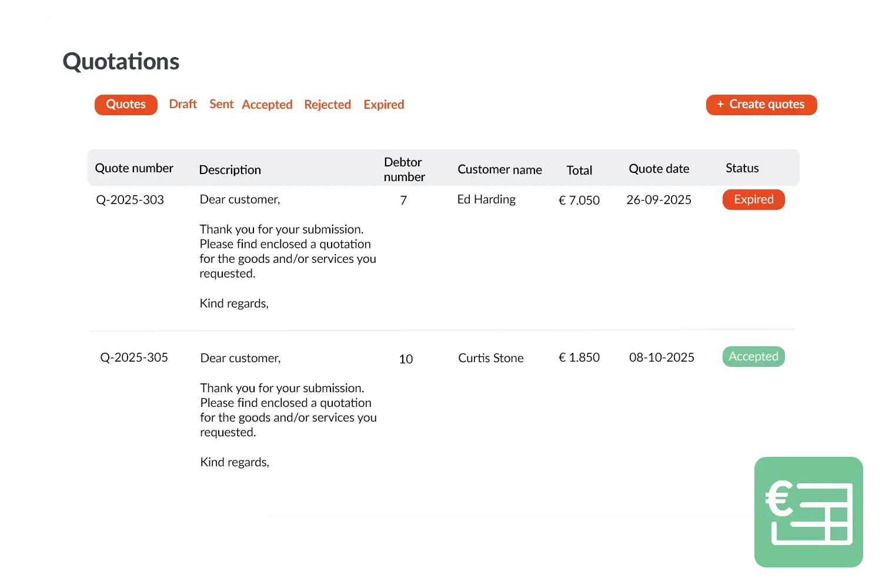882x588 pixels.
Task: Switch to the Rejected tab
Action: [x=328, y=105]
